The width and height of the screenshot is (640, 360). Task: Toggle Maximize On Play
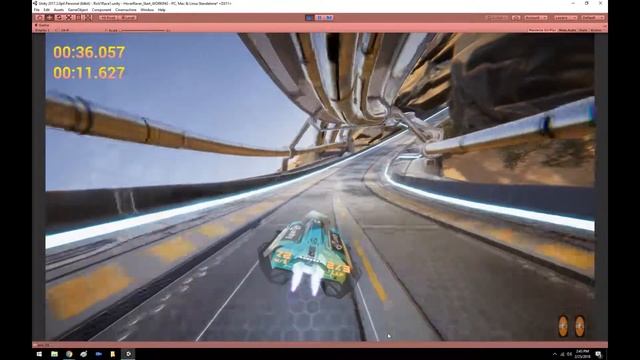coord(542,30)
